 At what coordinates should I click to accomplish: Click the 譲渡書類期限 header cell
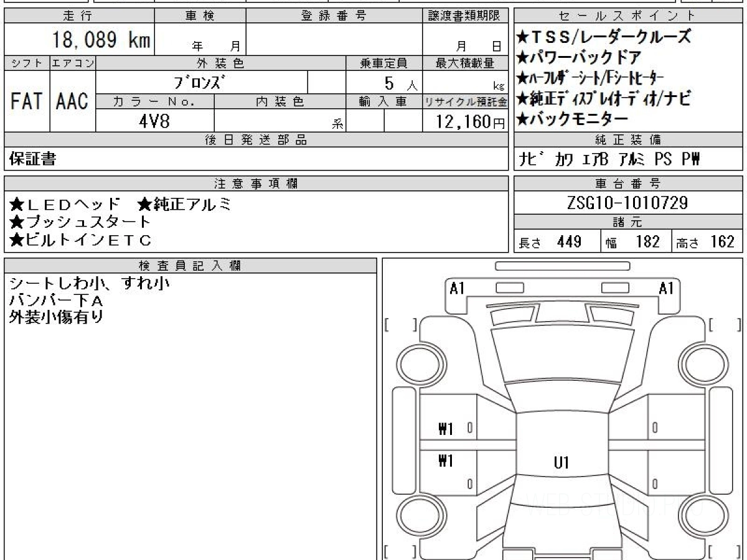(466, 16)
